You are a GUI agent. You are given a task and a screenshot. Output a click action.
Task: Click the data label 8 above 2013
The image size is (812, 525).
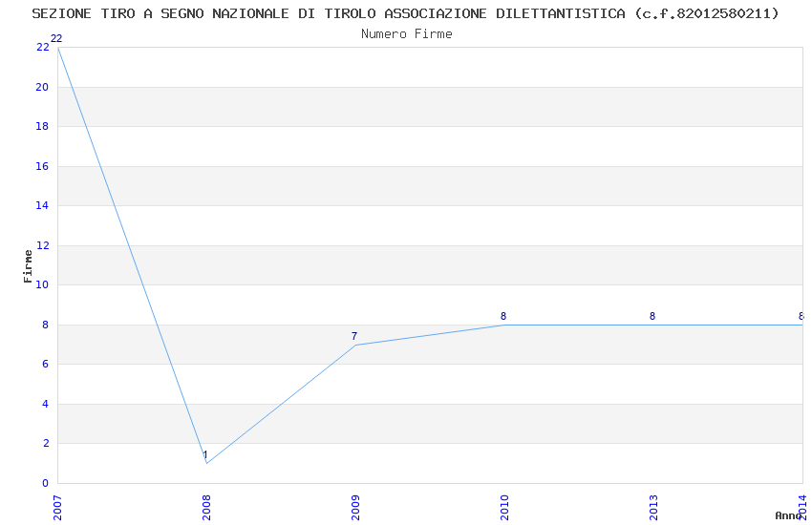652,316
